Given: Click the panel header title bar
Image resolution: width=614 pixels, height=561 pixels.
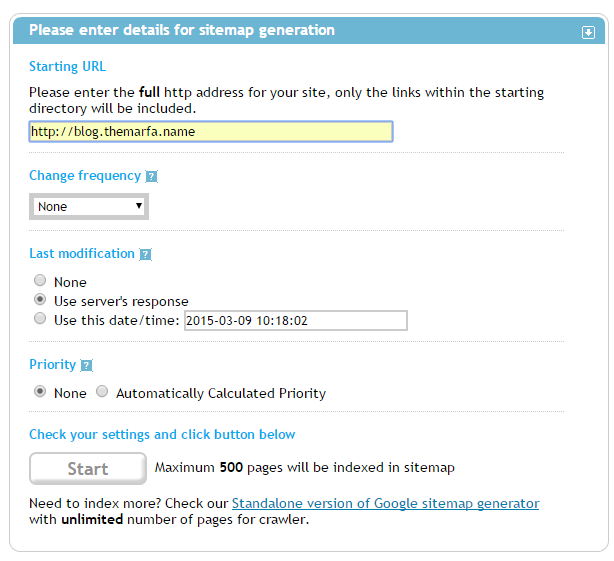Looking at the screenshot, I should pos(309,31).
